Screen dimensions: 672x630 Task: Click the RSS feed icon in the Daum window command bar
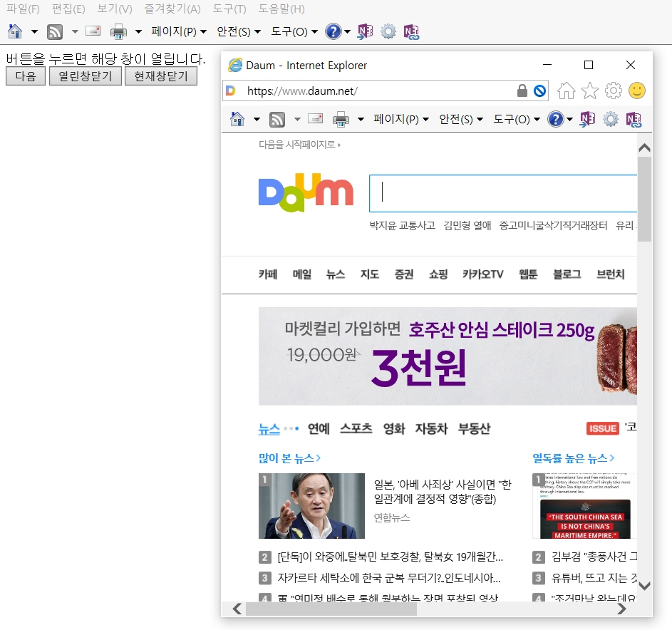pos(277,120)
